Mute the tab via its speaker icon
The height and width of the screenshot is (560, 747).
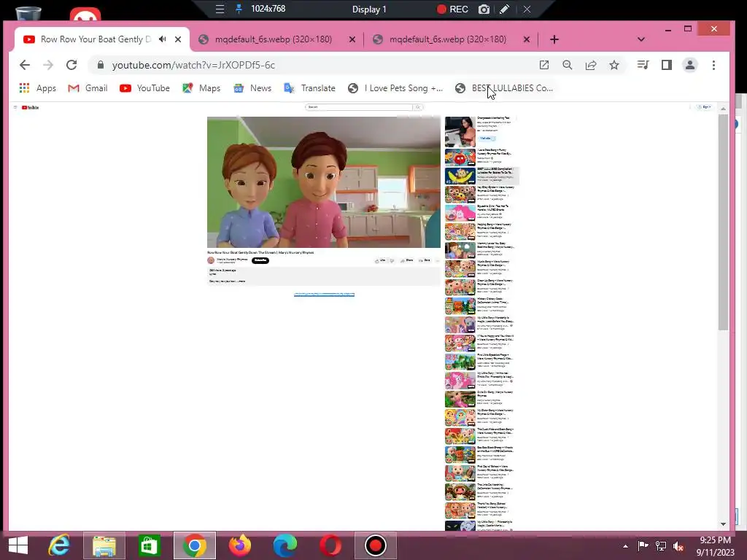(x=163, y=39)
